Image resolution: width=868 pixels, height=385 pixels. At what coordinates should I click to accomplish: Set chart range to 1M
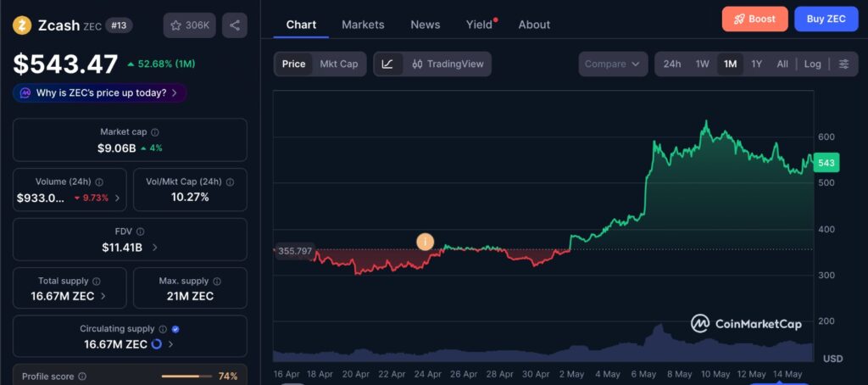[x=730, y=64]
